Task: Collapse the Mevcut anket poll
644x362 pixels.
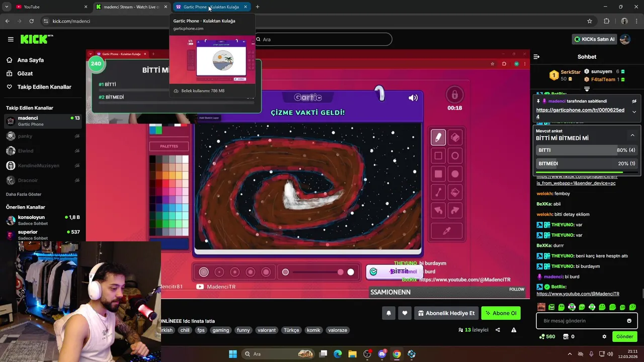Action: coord(632,135)
